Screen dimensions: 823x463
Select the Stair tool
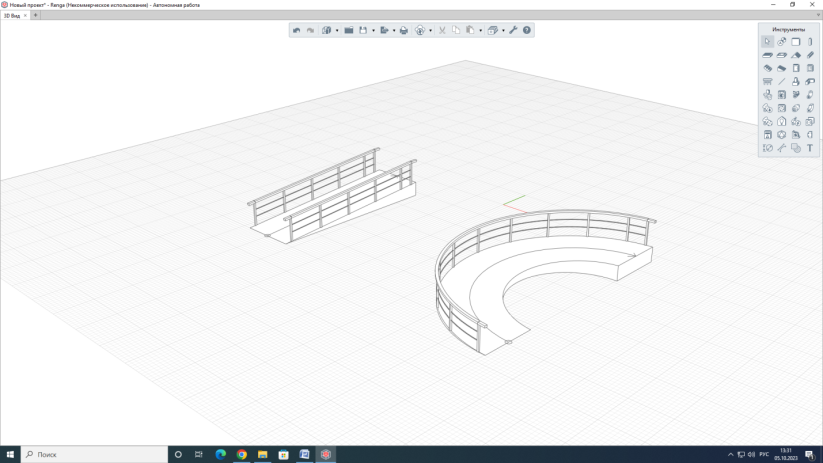point(767,68)
